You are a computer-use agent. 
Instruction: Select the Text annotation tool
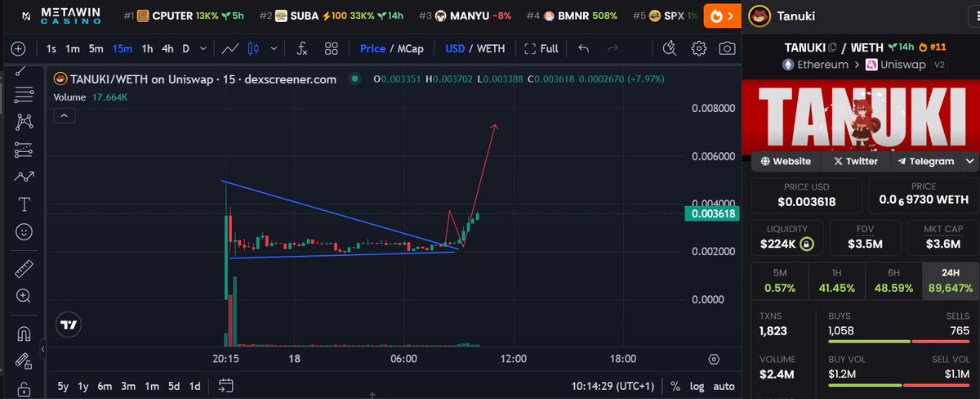point(24,204)
